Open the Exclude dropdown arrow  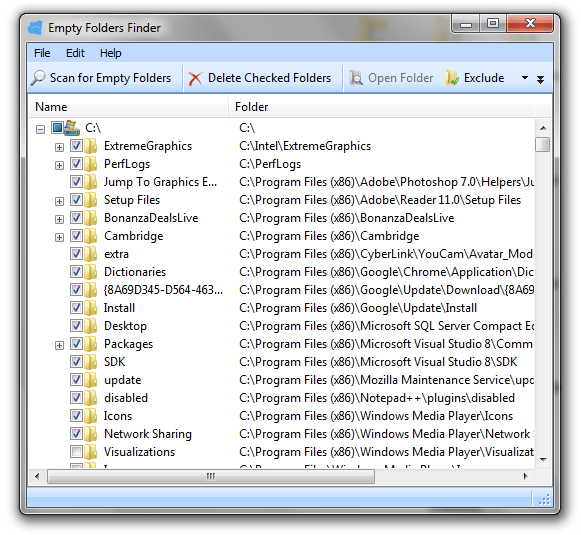pyautogui.click(x=525, y=78)
